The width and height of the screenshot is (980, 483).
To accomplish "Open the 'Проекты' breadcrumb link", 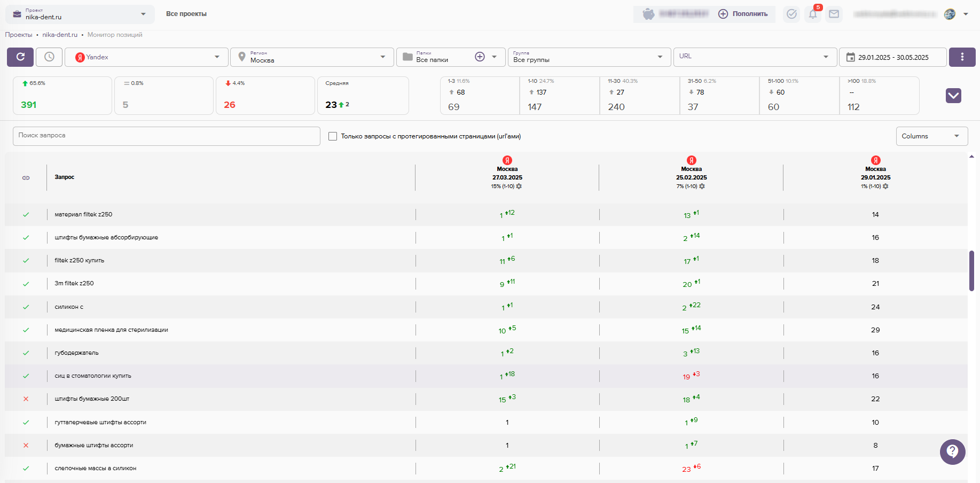I will point(19,35).
